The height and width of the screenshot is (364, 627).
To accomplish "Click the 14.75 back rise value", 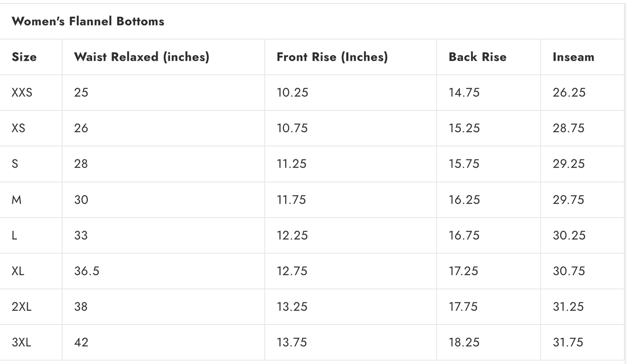I will coord(464,92).
